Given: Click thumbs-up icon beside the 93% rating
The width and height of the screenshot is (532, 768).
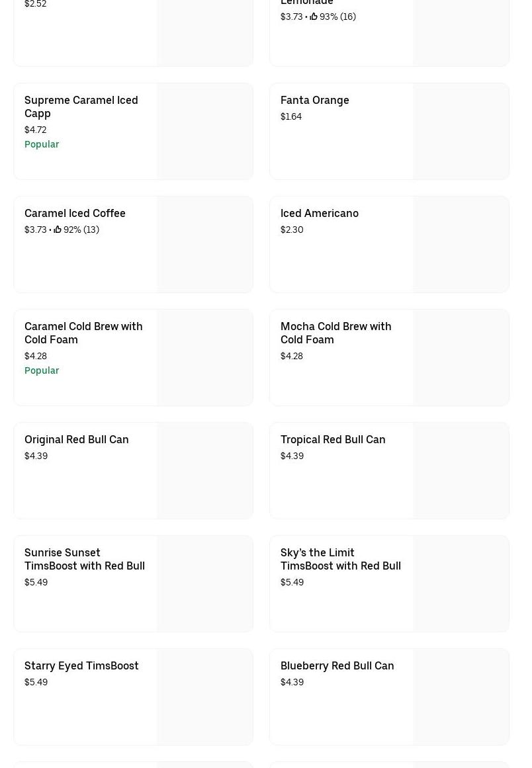Looking at the screenshot, I should 314,17.
